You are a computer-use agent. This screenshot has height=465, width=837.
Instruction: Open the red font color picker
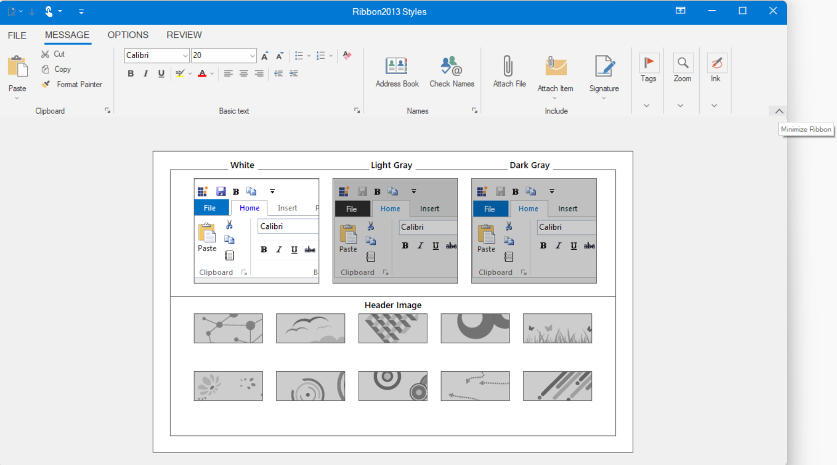211,74
